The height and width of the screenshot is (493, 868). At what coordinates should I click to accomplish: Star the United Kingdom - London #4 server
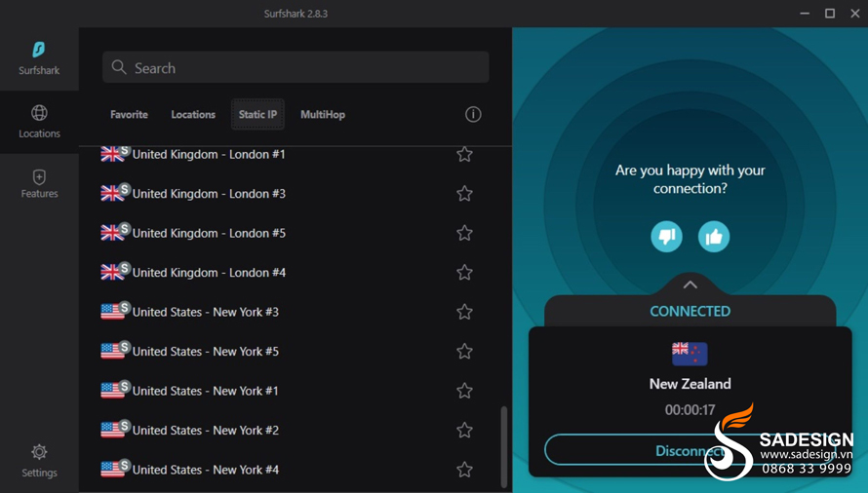click(464, 272)
